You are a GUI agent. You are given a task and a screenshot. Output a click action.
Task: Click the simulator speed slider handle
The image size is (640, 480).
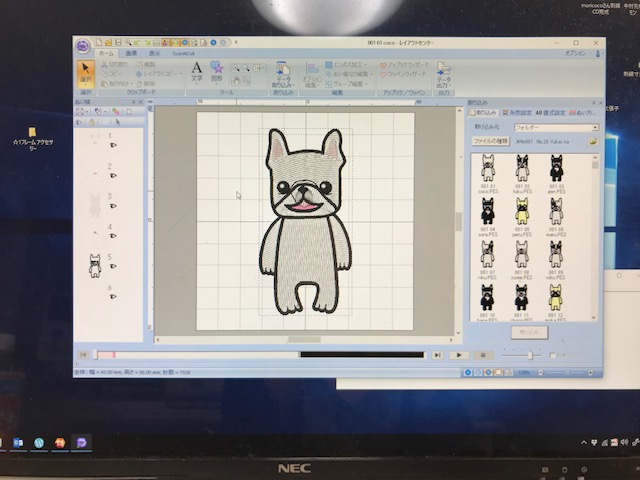tap(530, 355)
